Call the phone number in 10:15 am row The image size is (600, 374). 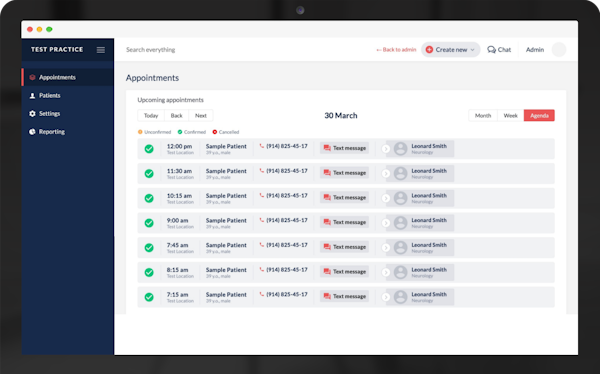coord(284,196)
